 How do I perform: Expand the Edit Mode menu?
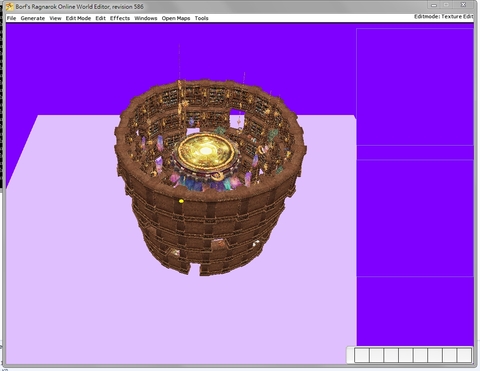click(x=78, y=18)
